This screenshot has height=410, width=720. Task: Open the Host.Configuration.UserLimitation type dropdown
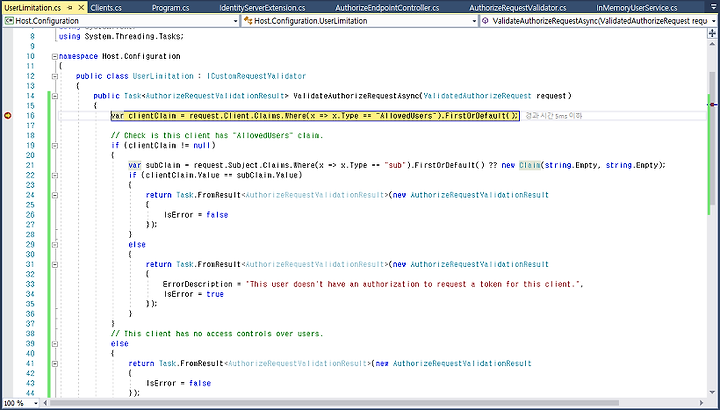[474, 21]
